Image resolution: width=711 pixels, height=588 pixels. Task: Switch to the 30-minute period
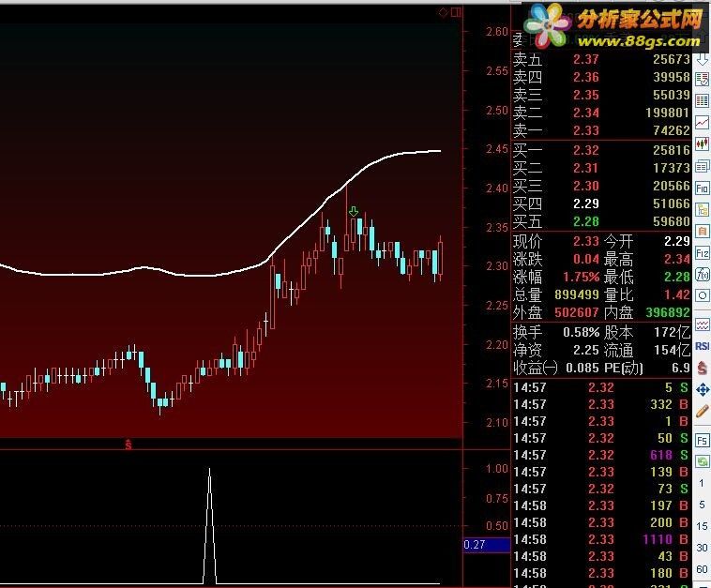pyautogui.click(x=702, y=548)
